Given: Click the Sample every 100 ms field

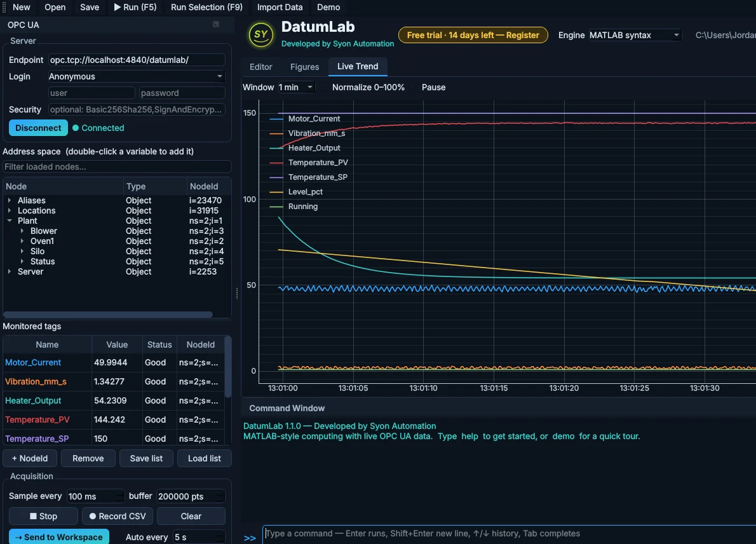Looking at the screenshot, I should (96, 496).
